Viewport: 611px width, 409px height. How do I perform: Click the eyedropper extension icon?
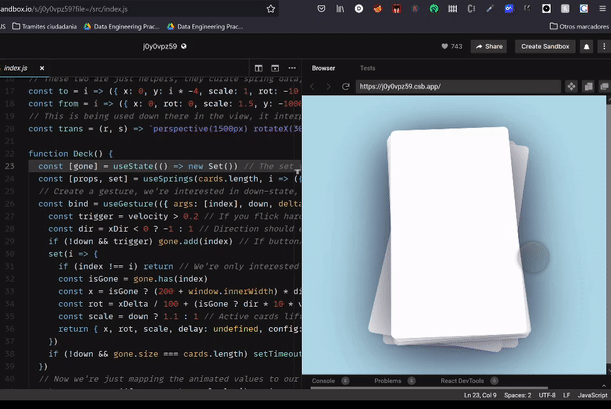(490, 9)
